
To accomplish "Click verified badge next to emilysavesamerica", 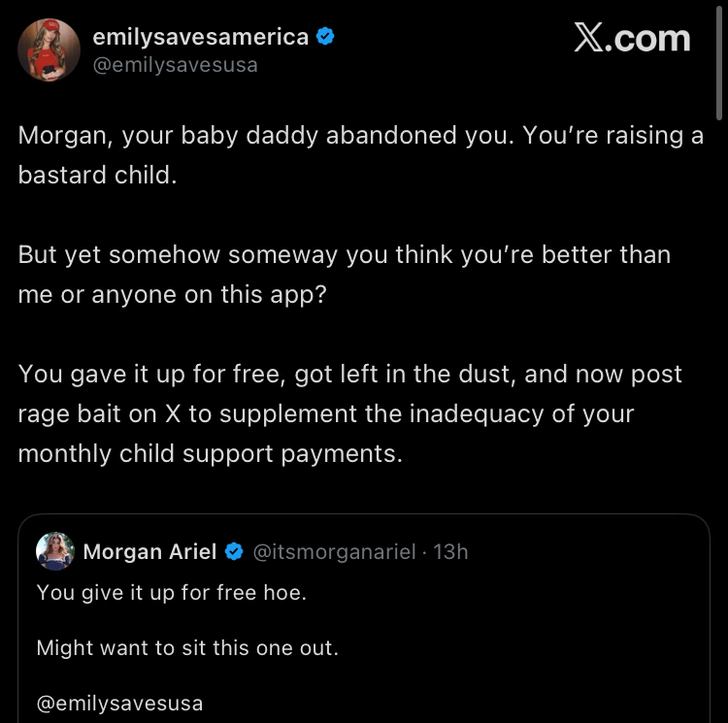I will coord(327,37).
